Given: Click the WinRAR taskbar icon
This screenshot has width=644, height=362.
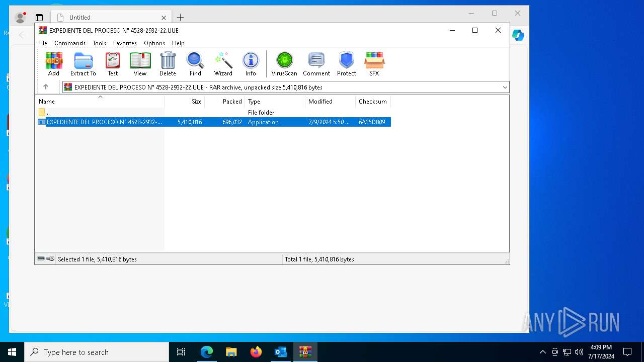Looking at the screenshot, I should pos(305,352).
